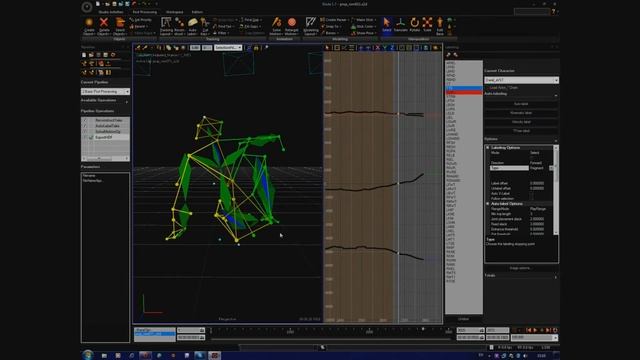Collapse the Options section
640x360 pixels.
556,140
